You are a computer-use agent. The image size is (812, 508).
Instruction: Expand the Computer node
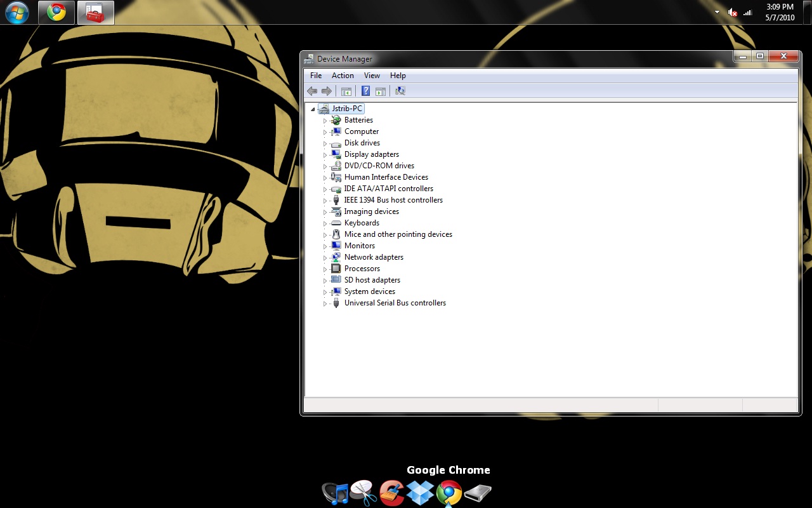tap(325, 132)
